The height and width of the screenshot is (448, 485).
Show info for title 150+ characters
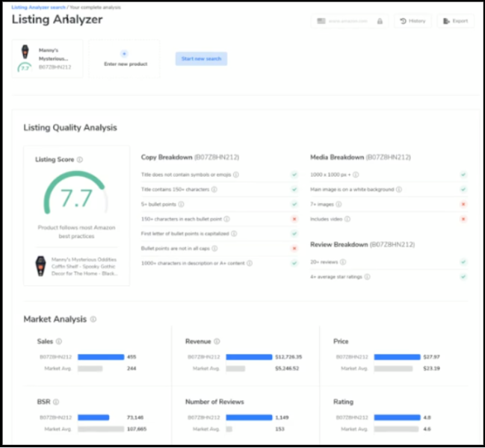point(214,190)
